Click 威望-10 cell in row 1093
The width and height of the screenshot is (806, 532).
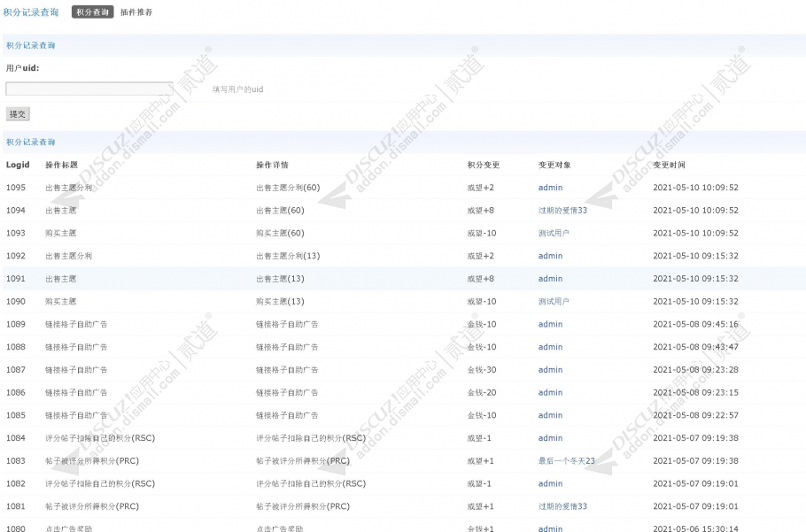click(x=482, y=233)
